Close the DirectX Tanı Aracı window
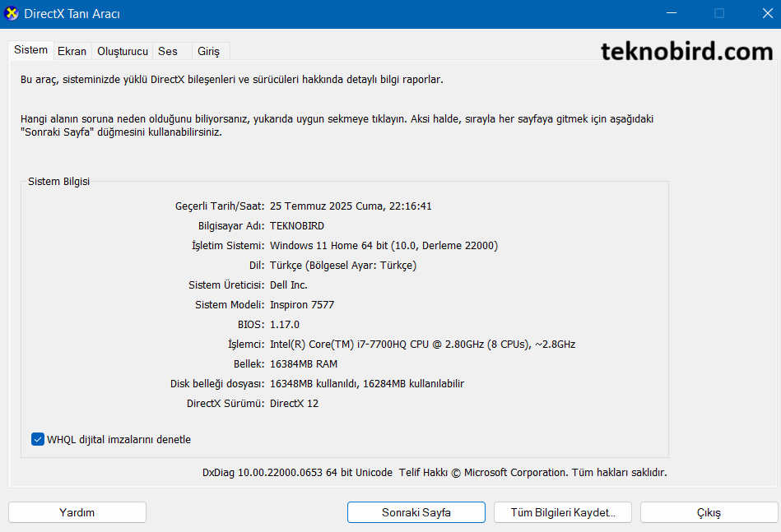This screenshot has width=781, height=532. (768, 13)
